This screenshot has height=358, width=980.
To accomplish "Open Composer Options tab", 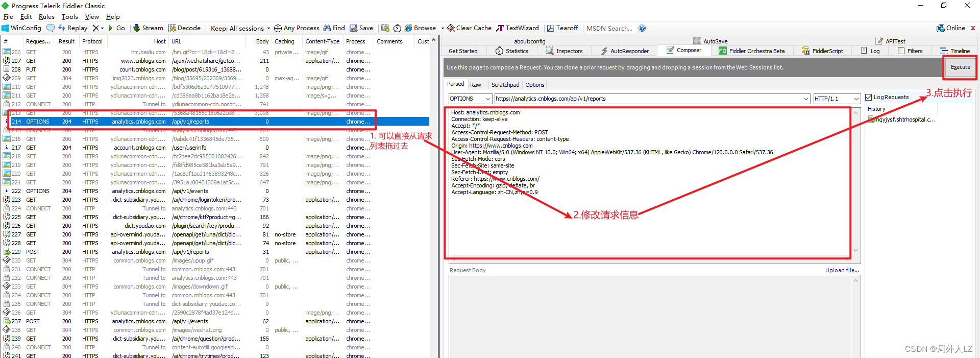I will coord(535,85).
